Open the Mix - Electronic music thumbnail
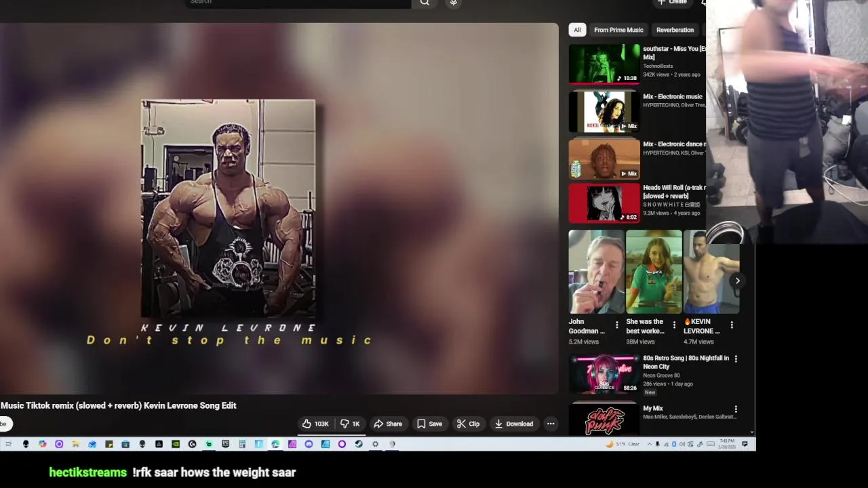Image resolution: width=868 pixels, height=488 pixels. click(604, 111)
